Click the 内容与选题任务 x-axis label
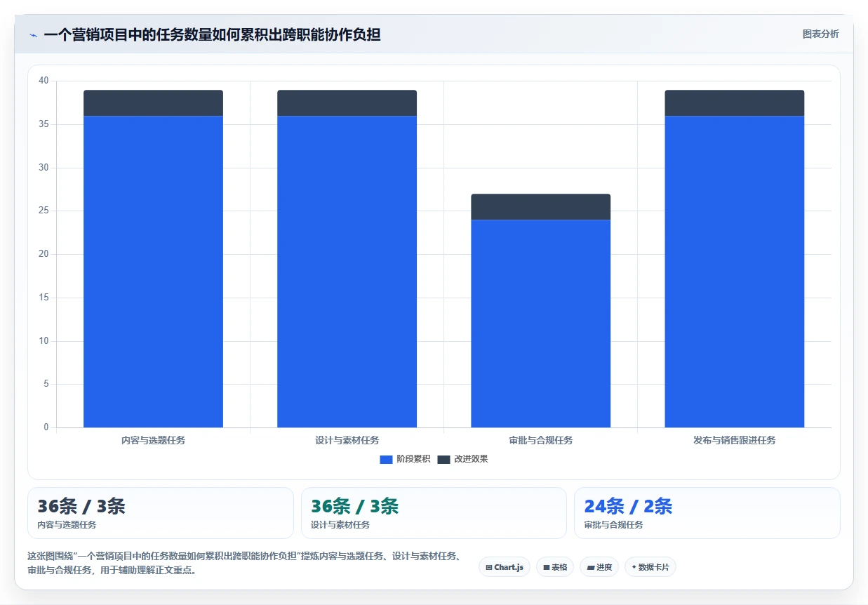 click(153, 440)
